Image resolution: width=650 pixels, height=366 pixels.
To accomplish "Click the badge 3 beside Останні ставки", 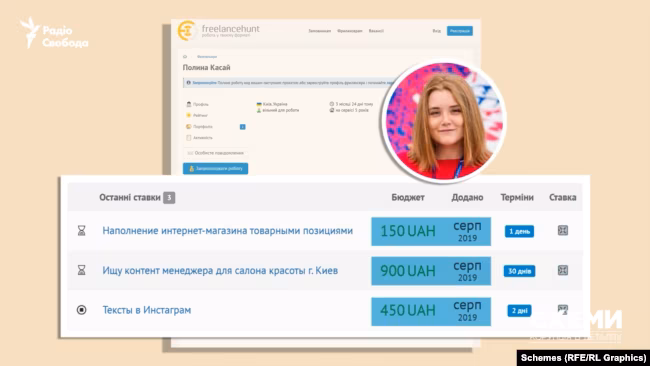I will click(x=169, y=198).
